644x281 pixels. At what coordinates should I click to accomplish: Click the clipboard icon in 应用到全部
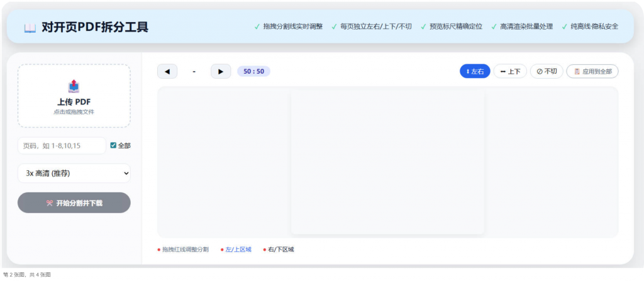point(577,72)
